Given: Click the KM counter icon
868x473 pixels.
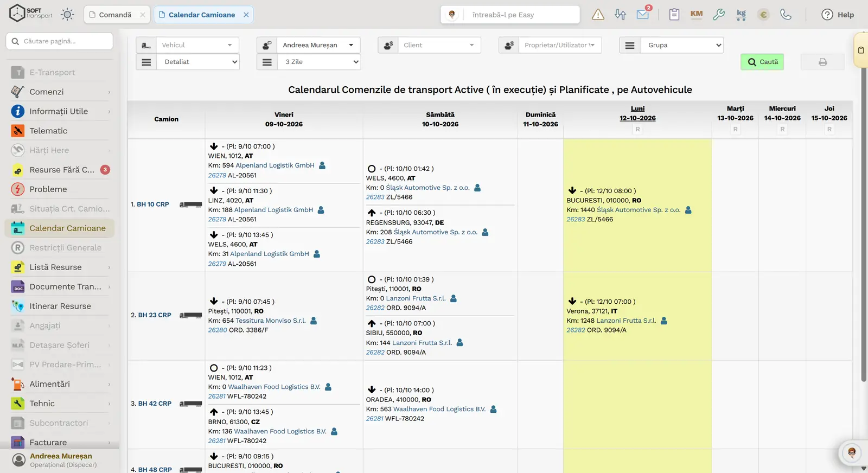Looking at the screenshot, I should pyautogui.click(x=697, y=15).
